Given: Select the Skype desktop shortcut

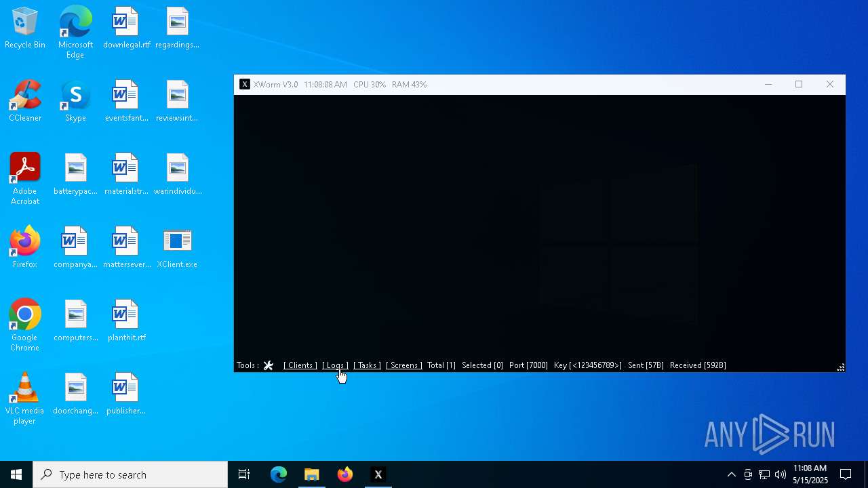Looking at the screenshot, I should [x=75, y=102].
